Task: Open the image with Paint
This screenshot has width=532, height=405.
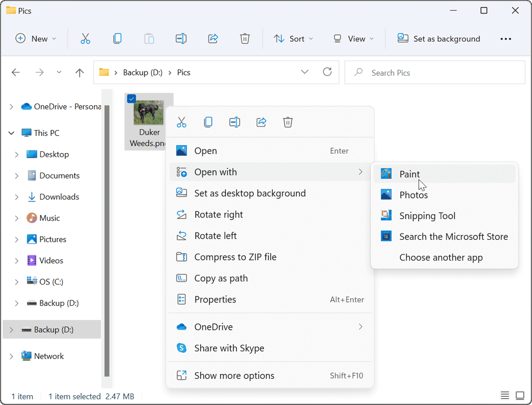Action: 409,174
